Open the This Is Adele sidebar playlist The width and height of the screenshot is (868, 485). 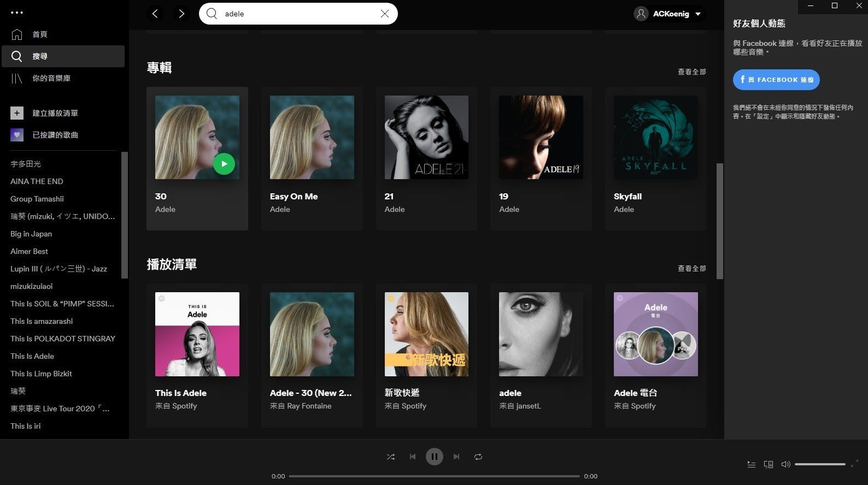(32, 356)
